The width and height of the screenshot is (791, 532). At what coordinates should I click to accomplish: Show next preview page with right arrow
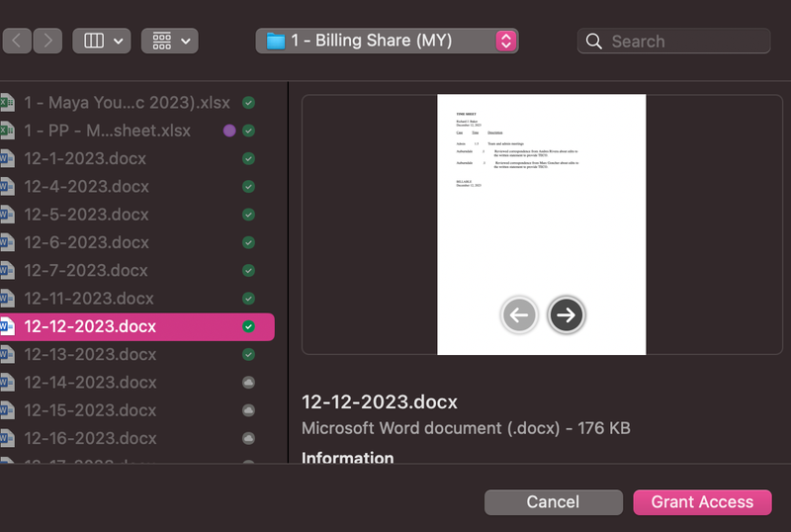click(x=566, y=315)
